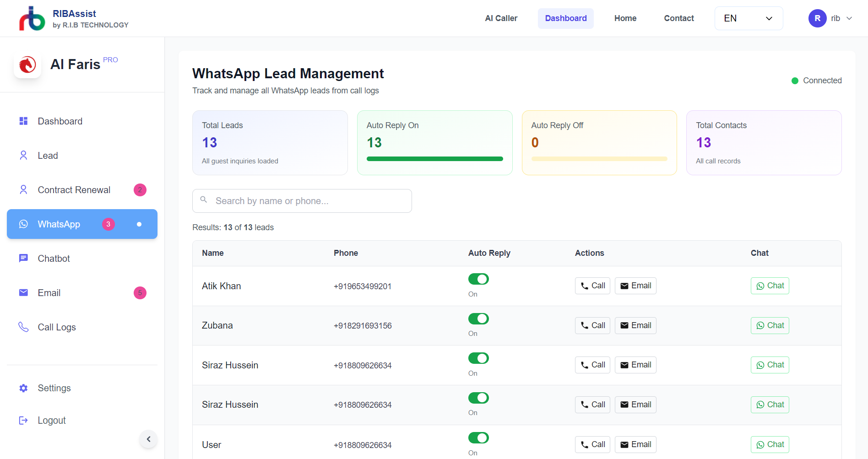The image size is (868, 459).
Task: Open Chatbot from the sidebar
Action: pyautogui.click(x=54, y=259)
